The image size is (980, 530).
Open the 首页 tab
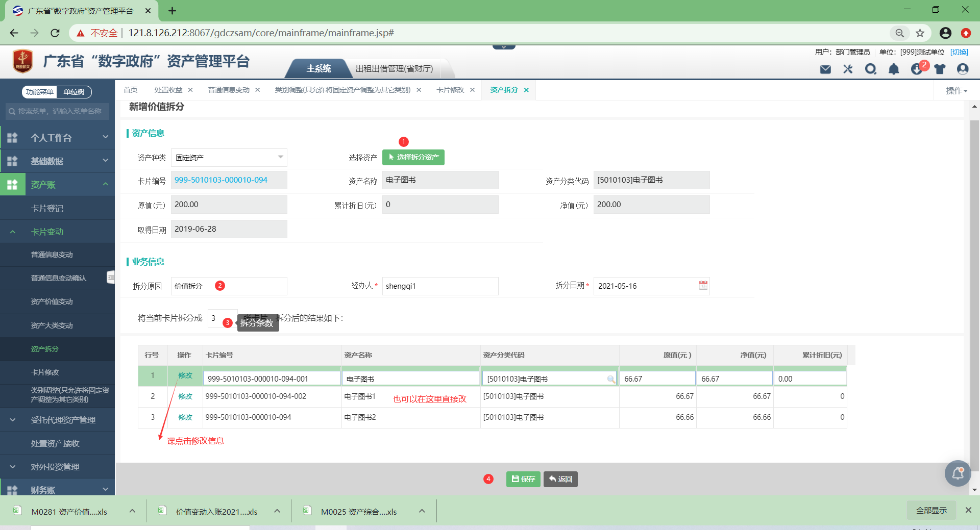point(131,90)
